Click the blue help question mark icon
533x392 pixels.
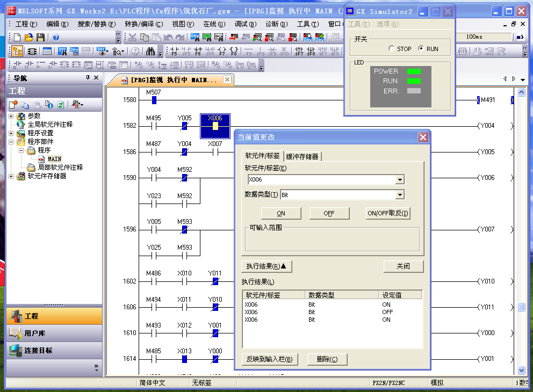coord(56,38)
